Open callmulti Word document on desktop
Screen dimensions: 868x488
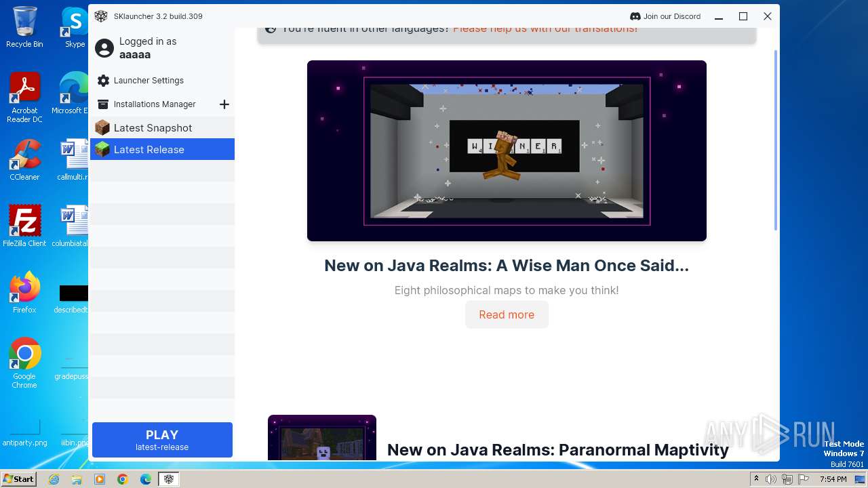(73, 160)
